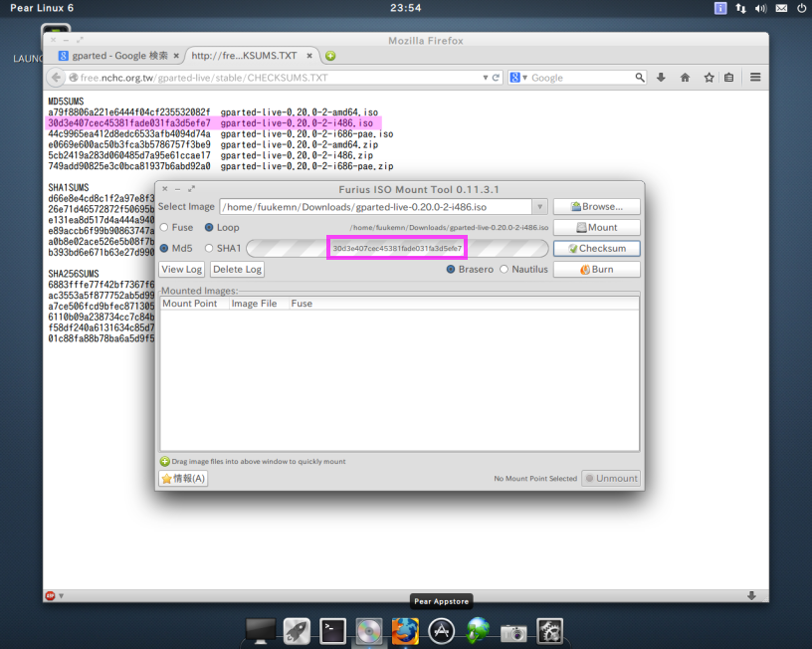Open the Adblock dropdown arrow
Viewport: 812px width, 649px height.
61,596
